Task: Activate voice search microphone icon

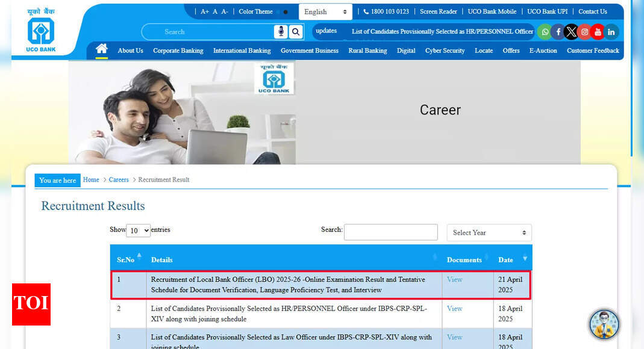Action: (x=280, y=32)
